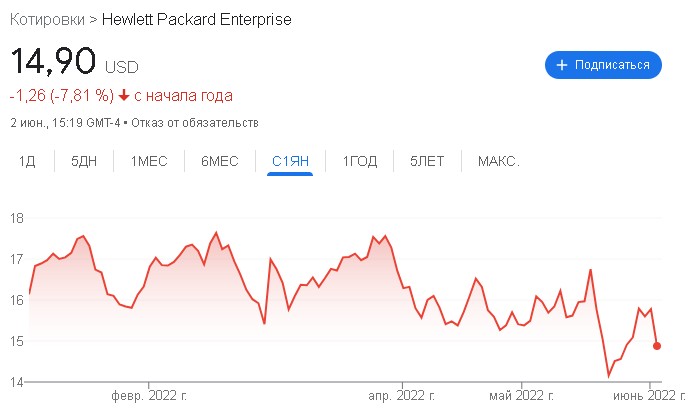
Task: Open the 1МЕС range tab
Action: [x=149, y=161]
